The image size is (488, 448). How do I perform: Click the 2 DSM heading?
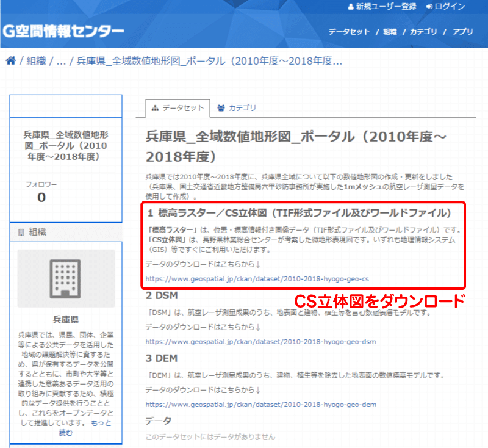[x=162, y=295]
